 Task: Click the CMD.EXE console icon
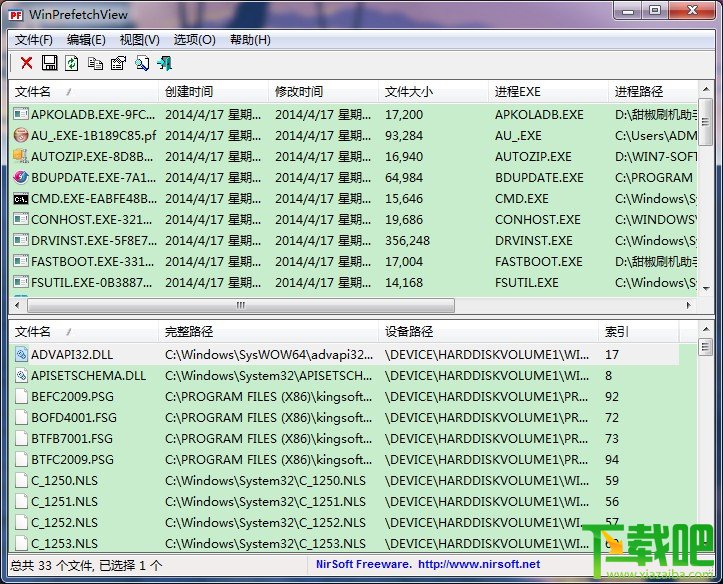click(21, 199)
